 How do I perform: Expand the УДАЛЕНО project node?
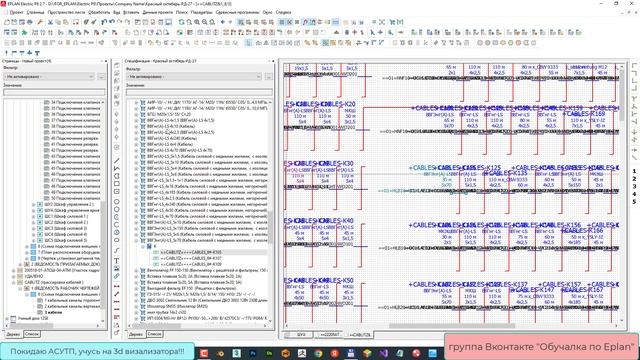(x=13, y=276)
